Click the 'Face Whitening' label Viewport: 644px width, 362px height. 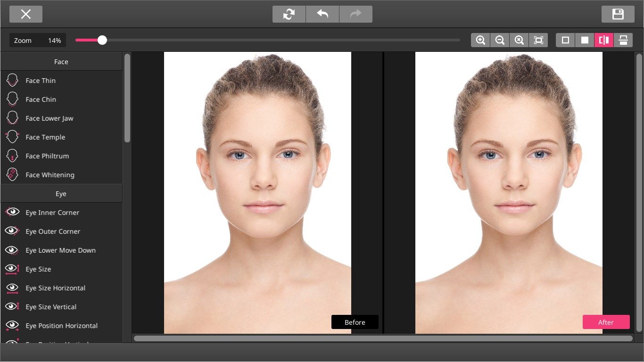click(x=50, y=175)
